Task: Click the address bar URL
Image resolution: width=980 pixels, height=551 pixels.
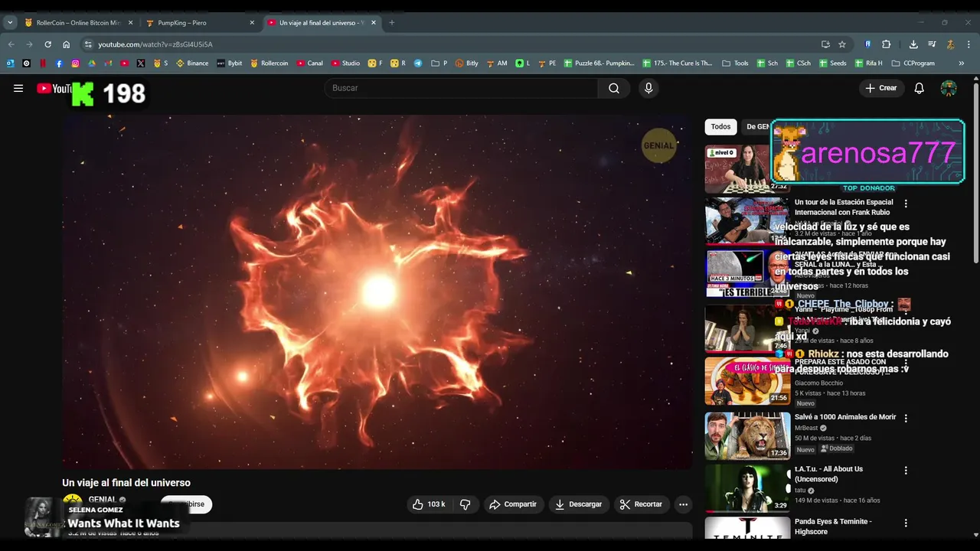Action: point(155,44)
